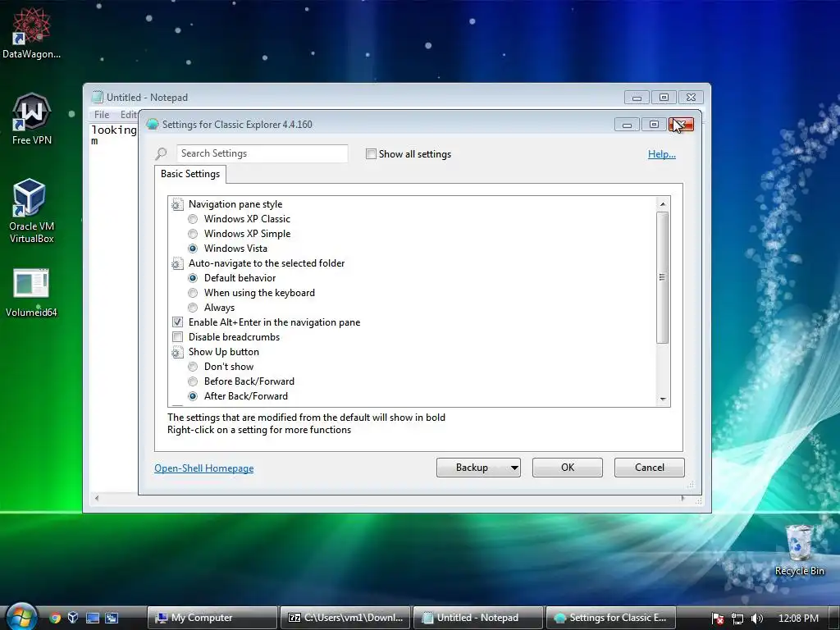
Task: Select Windows XP Classic radio button
Action: pos(193,219)
